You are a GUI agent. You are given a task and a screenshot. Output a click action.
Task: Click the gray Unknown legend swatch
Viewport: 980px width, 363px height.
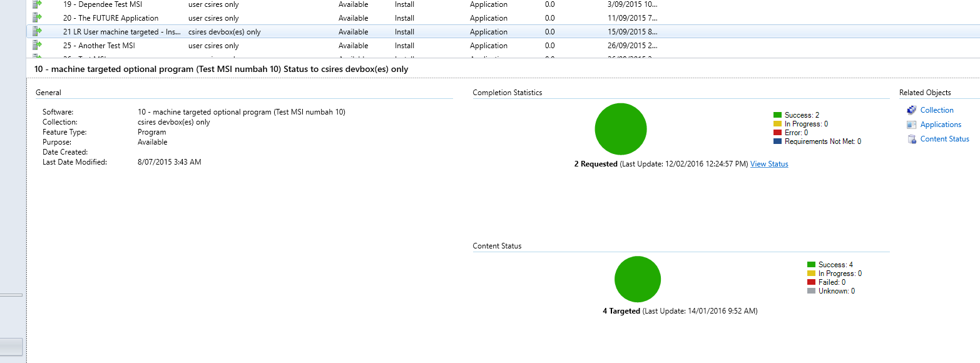(811, 291)
